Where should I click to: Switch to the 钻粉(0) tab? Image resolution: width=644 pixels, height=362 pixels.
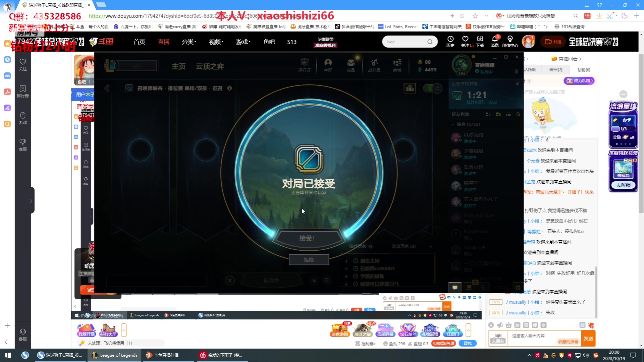(x=584, y=70)
